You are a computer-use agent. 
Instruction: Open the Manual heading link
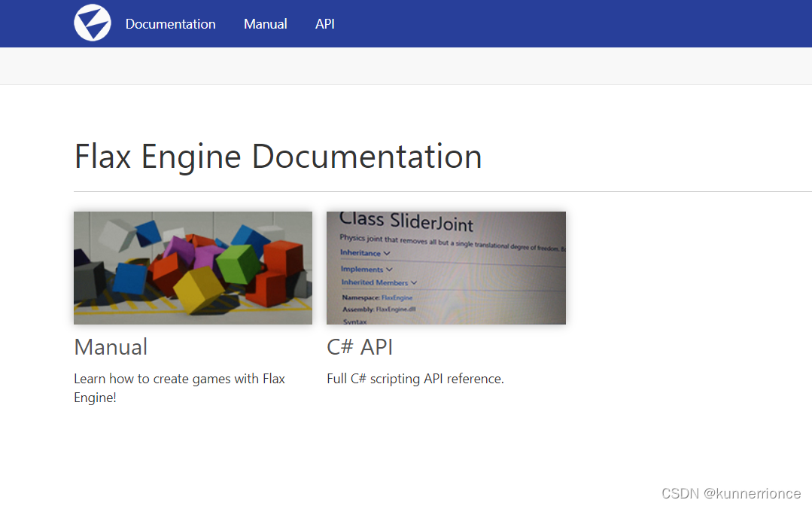pyautogui.click(x=111, y=347)
